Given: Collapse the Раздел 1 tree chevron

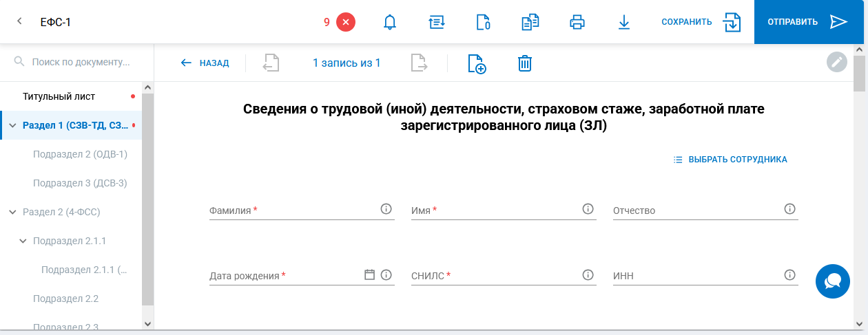Looking at the screenshot, I should pyautogui.click(x=12, y=126).
